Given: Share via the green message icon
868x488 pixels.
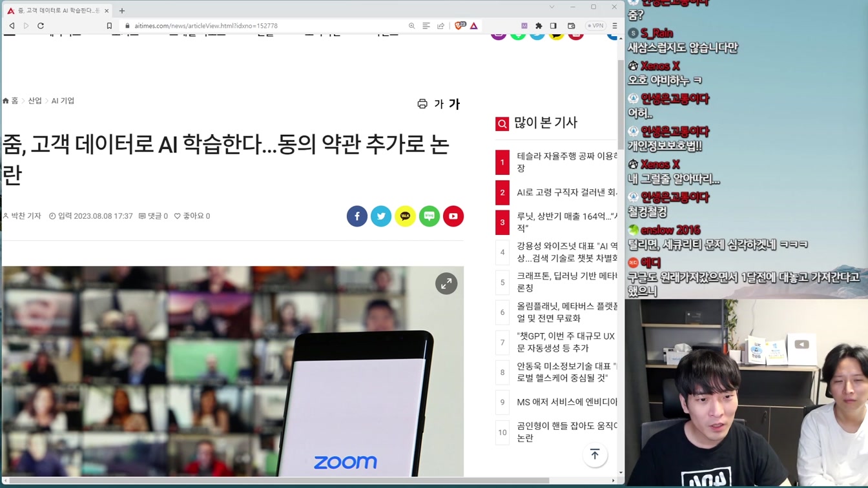Looking at the screenshot, I should coord(429,216).
